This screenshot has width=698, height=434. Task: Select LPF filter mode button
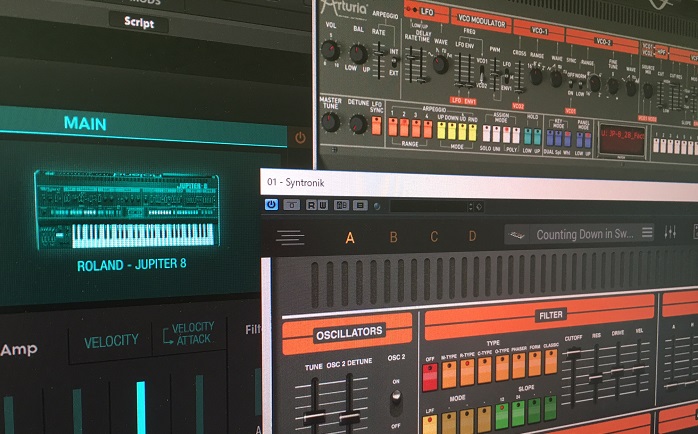click(430, 425)
